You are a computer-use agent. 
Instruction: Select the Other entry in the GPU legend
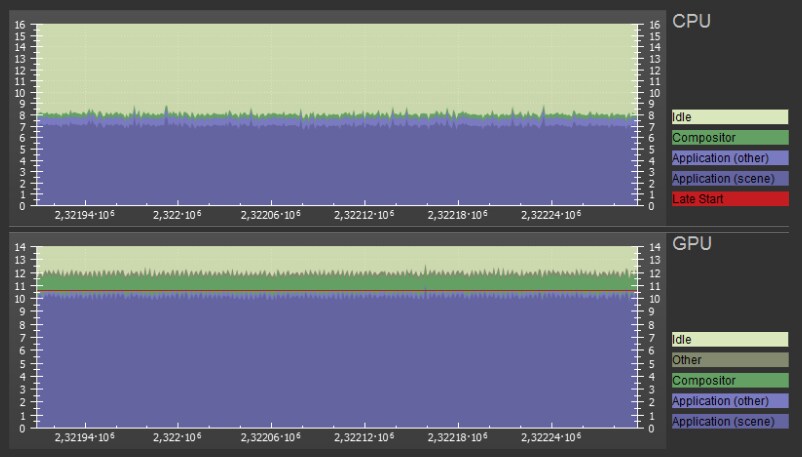[x=729, y=360]
